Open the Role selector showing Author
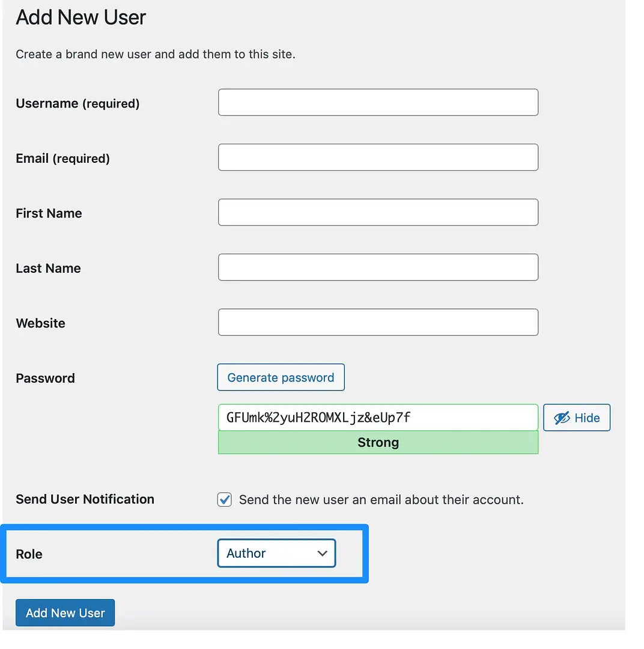This screenshot has height=649, width=644. click(276, 553)
